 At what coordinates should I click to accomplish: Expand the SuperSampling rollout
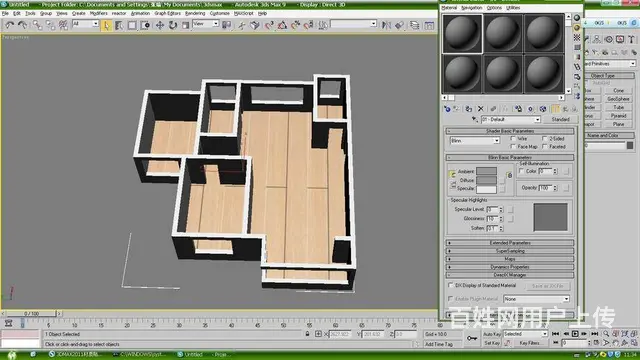510,251
